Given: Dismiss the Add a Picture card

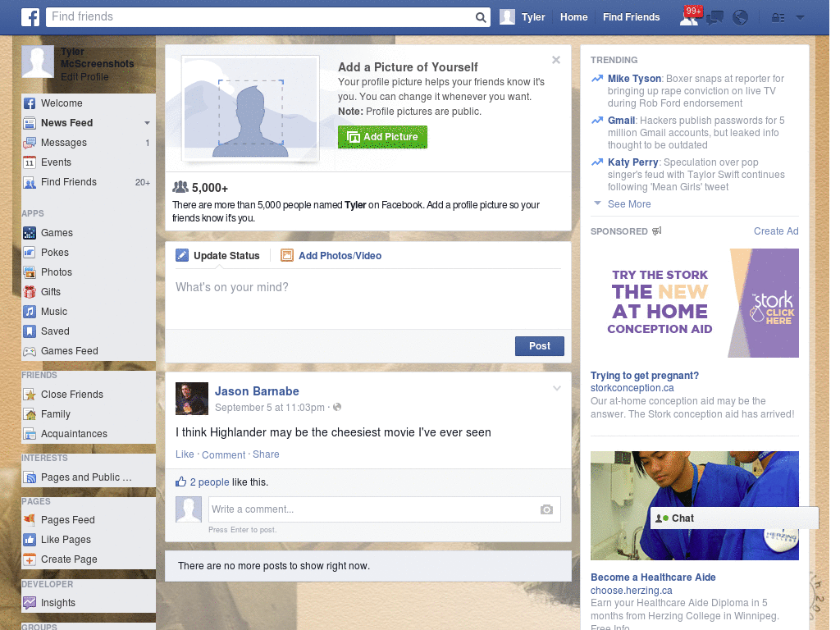Looking at the screenshot, I should pyautogui.click(x=556, y=60).
